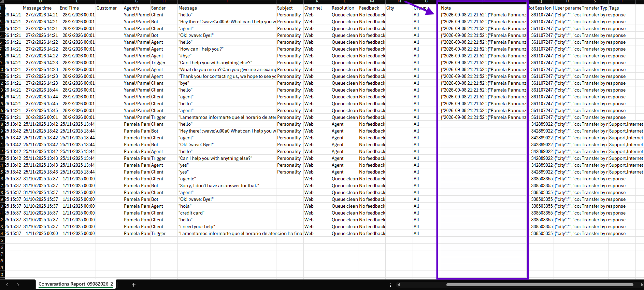The width and height of the screenshot is (644, 290).
Task: Click the Sender "Trigger" cell in the last data row
Action: [x=164, y=233]
